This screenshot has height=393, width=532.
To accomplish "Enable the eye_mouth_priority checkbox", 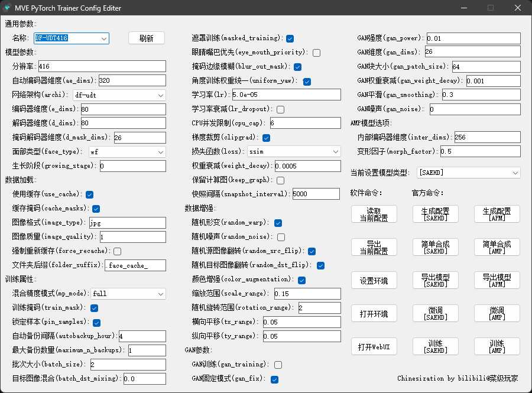I will pyautogui.click(x=316, y=53).
